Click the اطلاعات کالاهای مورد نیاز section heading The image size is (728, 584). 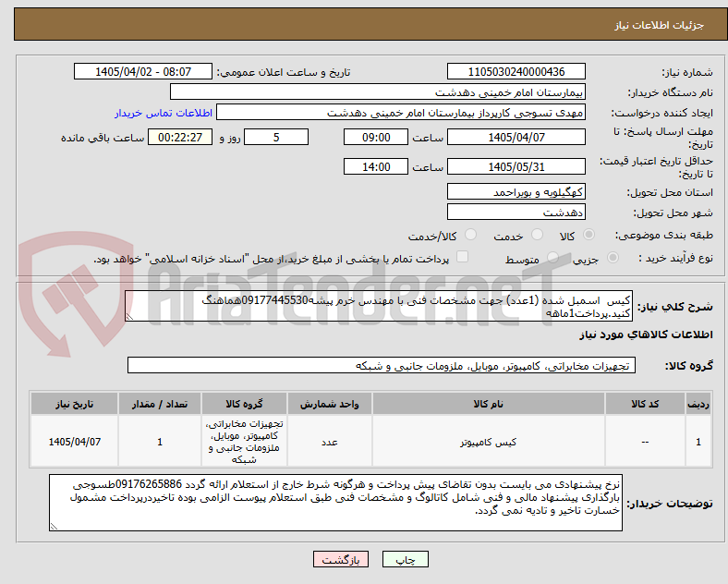pyautogui.click(x=646, y=335)
